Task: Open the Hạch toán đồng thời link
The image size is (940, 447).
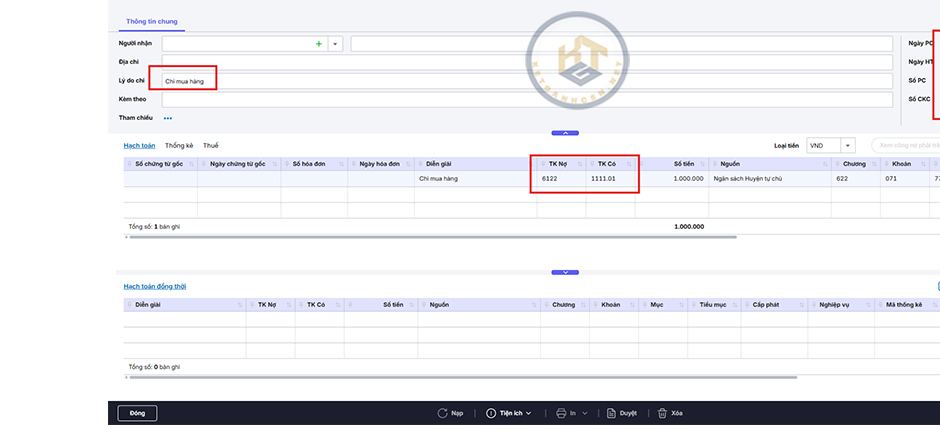Action: [155, 286]
